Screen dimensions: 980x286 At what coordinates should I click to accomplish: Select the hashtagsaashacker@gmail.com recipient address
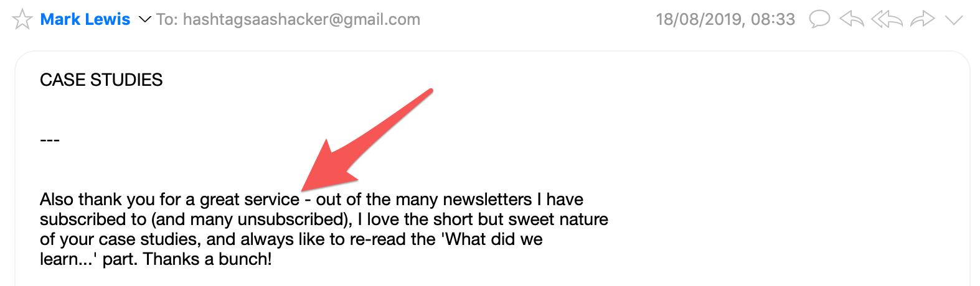click(301, 20)
